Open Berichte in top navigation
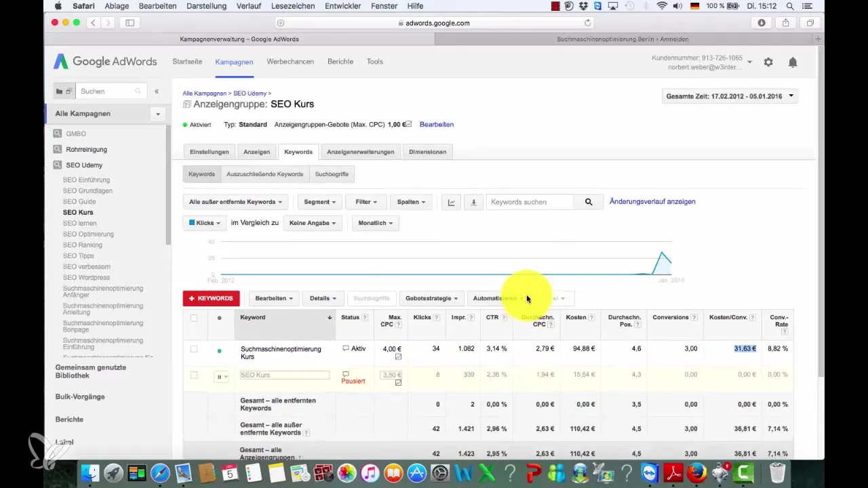The height and width of the screenshot is (488, 868). [x=340, y=62]
